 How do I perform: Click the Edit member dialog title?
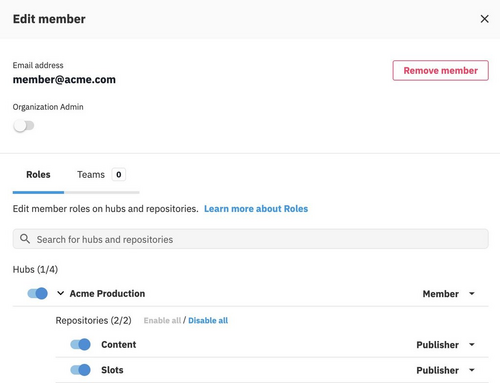click(x=49, y=19)
